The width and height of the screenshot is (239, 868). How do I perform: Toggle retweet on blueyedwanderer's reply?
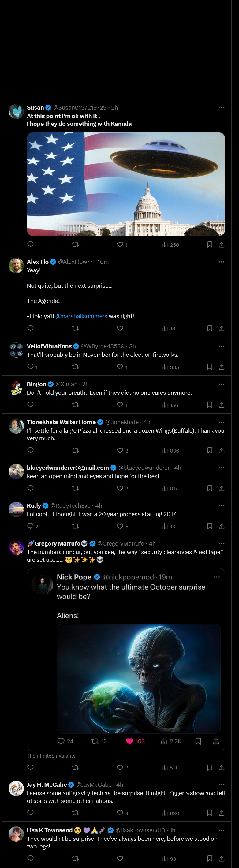[x=76, y=488]
